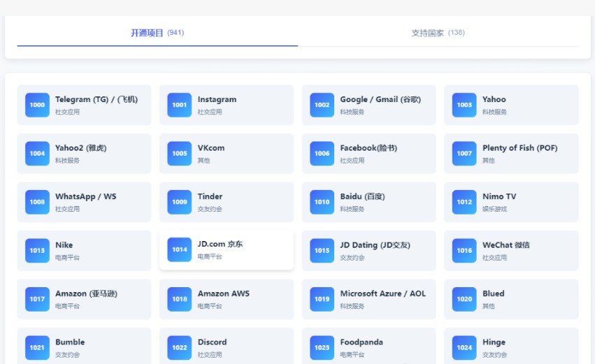Open the Nike e-commerce entry
Viewport: 595px width, 364px height.
[x=84, y=251]
